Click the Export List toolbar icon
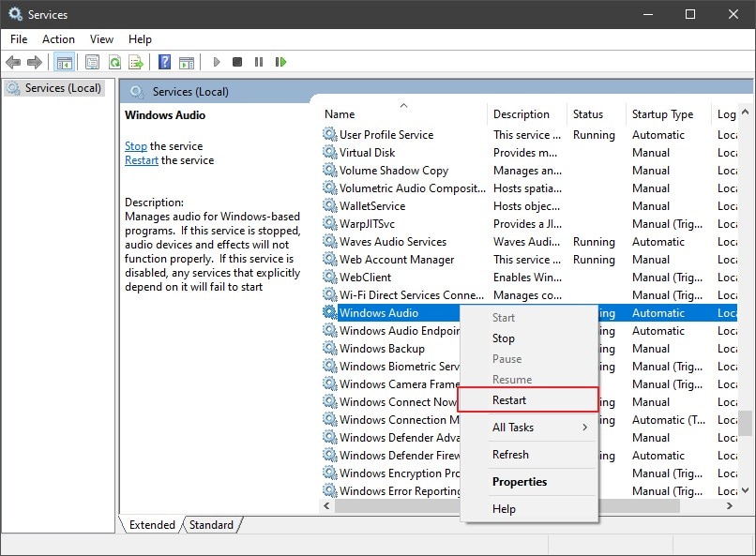This screenshot has width=756, height=556. click(x=136, y=62)
